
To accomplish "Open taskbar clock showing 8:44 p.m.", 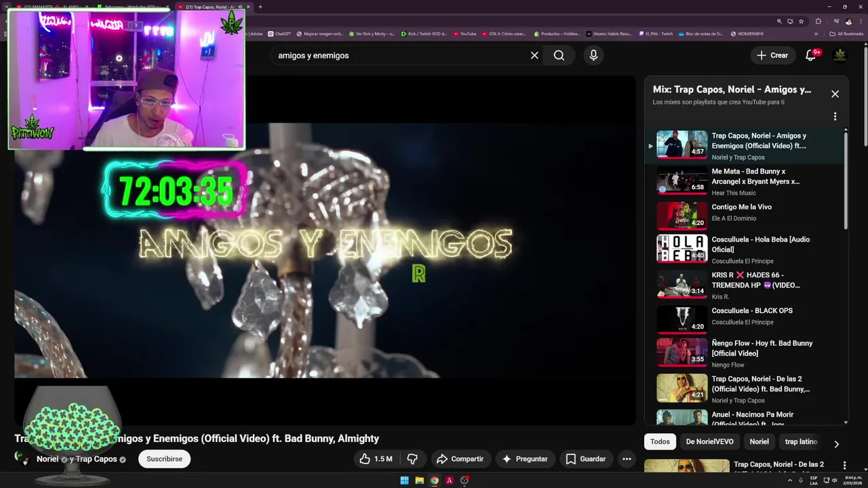I will click(851, 481).
